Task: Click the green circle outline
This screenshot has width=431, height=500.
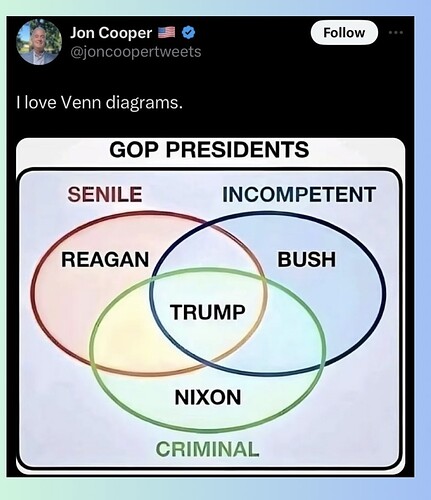Action: tap(207, 430)
